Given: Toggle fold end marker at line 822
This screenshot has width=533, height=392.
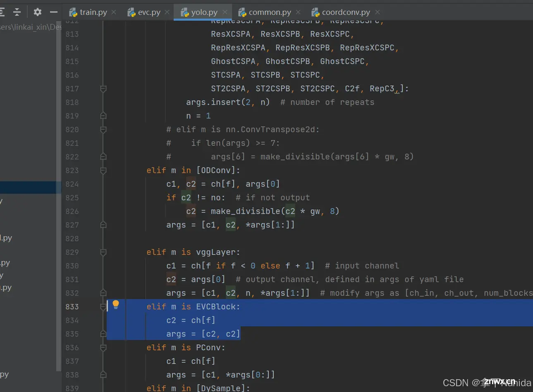Looking at the screenshot, I should [103, 157].
